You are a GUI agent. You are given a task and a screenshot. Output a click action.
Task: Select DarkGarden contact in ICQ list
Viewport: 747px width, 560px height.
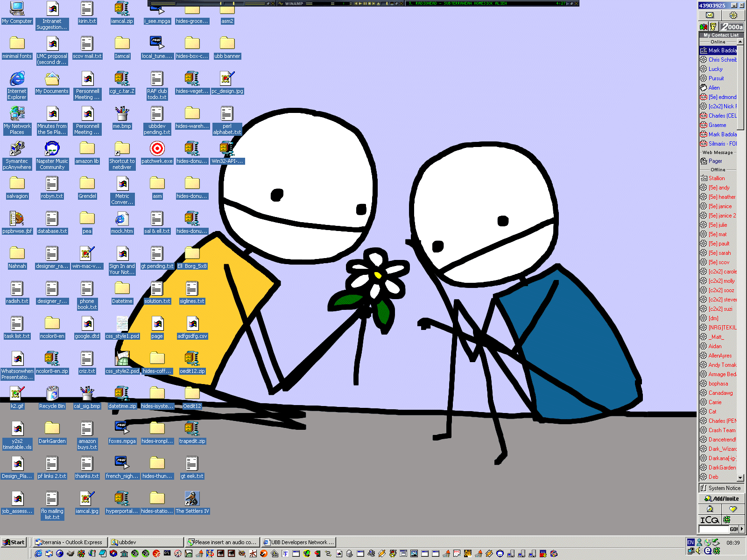pos(718,468)
